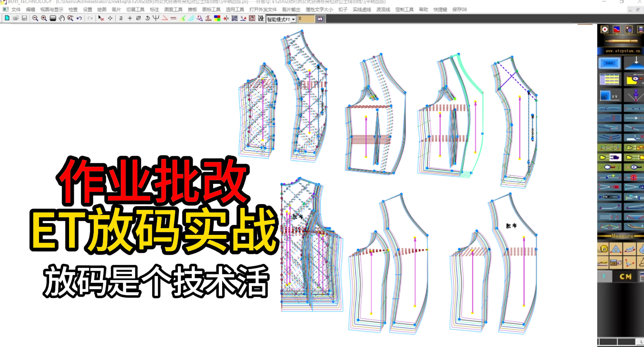The width and height of the screenshot is (644, 347).
Task: Click the XY blue square icon
Action: [x=609, y=96]
